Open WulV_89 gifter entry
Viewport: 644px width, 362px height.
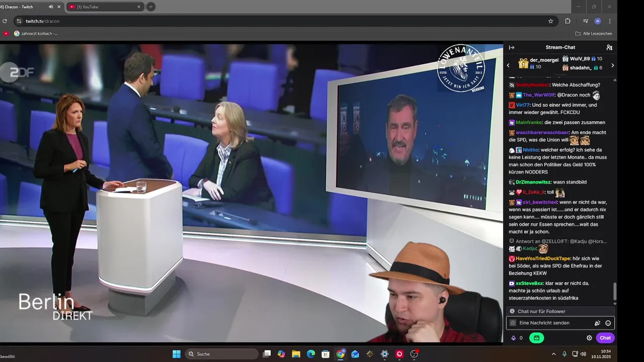pos(582,59)
